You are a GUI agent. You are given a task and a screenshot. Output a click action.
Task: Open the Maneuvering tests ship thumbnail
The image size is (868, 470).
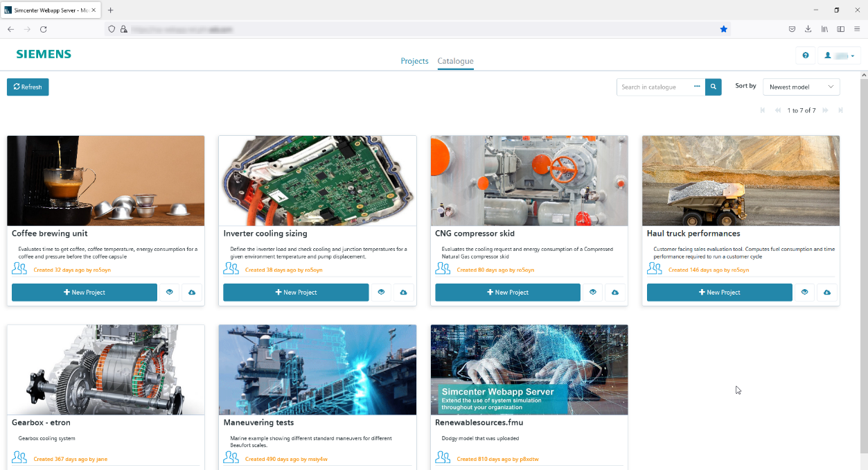pyautogui.click(x=317, y=369)
